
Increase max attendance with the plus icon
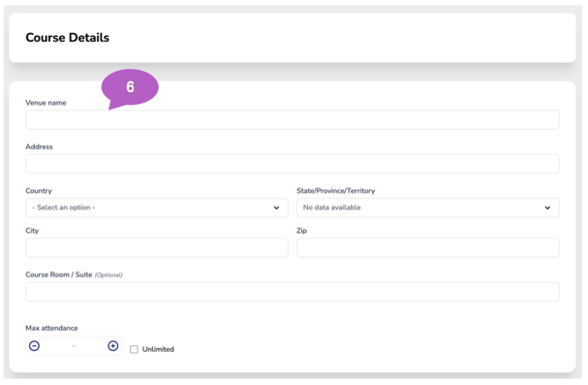tap(113, 345)
